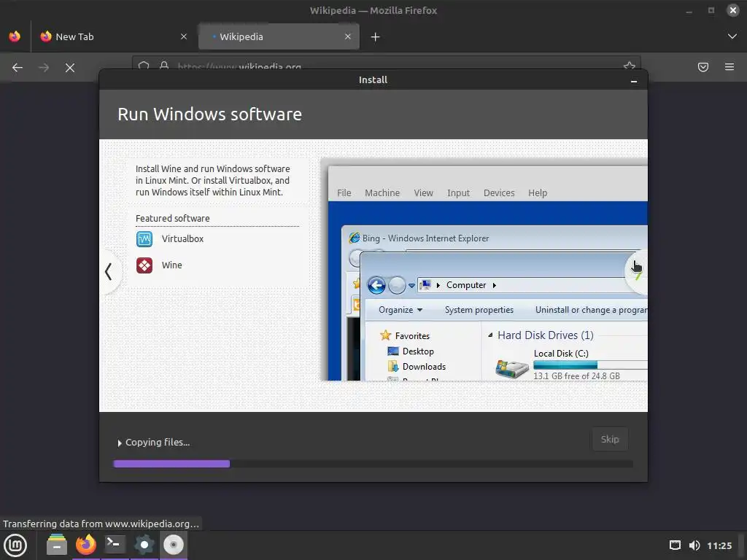Open the terminal from the panel

coord(115,545)
